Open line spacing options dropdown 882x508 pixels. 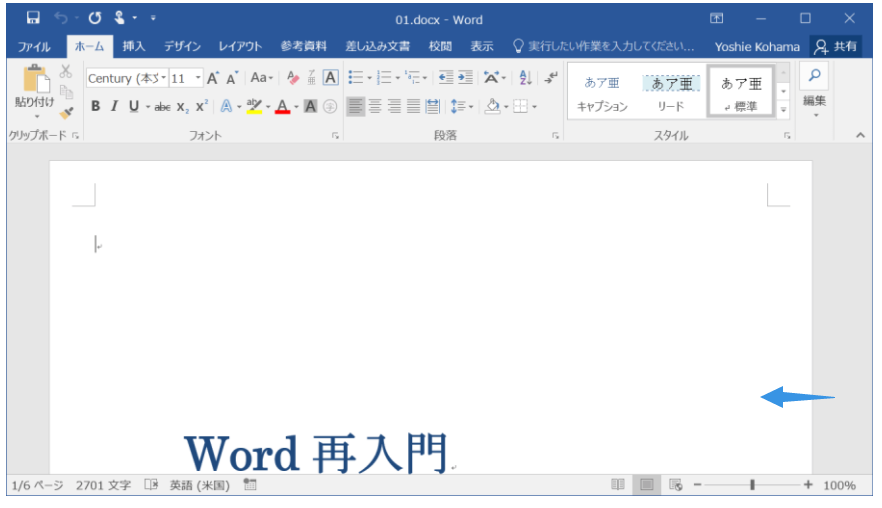click(x=462, y=106)
